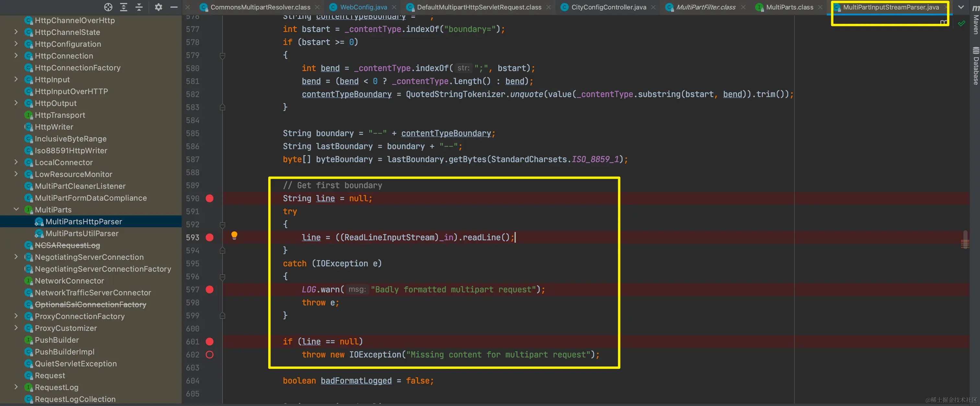
Task: Switch to the CityConfigController.java tab
Action: (608, 7)
